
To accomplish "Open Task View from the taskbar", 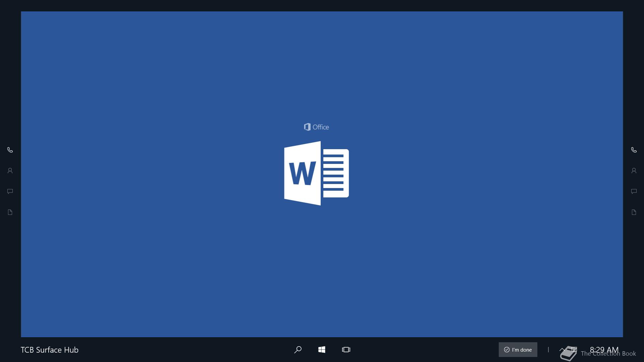I will click(x=346, y=350).
